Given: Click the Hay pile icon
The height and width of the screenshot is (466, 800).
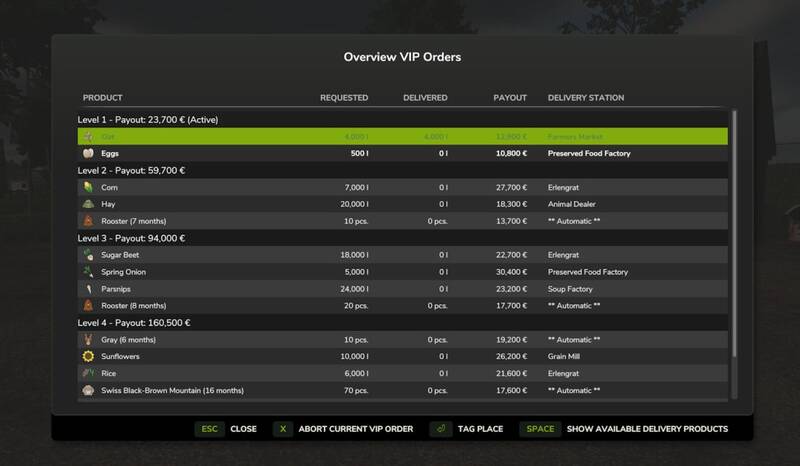Looking at the screenshot, I should [x=88, y=204].
